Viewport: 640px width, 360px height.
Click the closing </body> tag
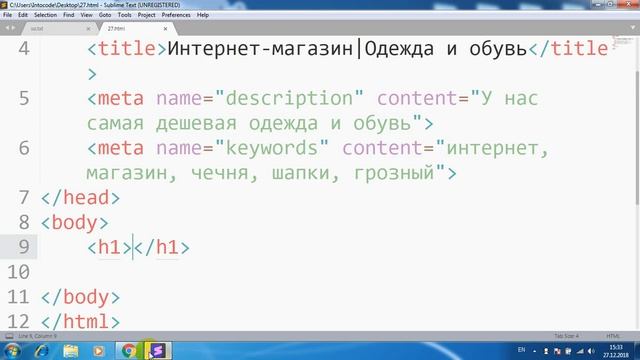(x=80, y=297)
